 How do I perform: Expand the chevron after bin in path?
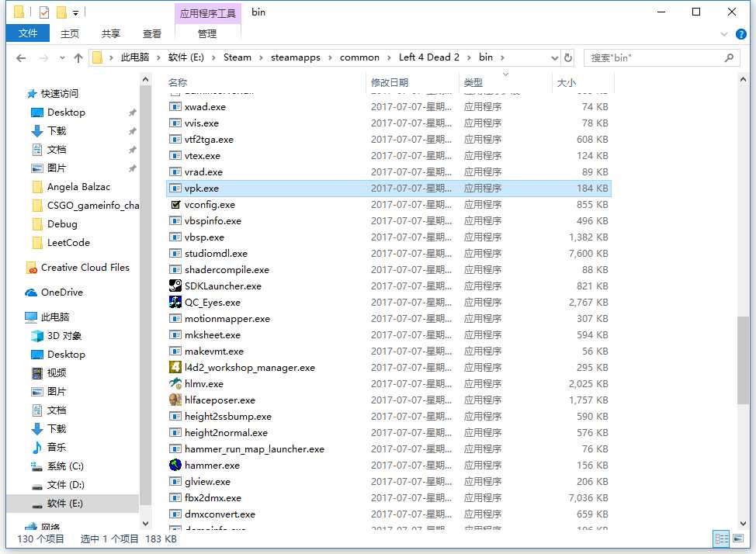coord(502,58)
